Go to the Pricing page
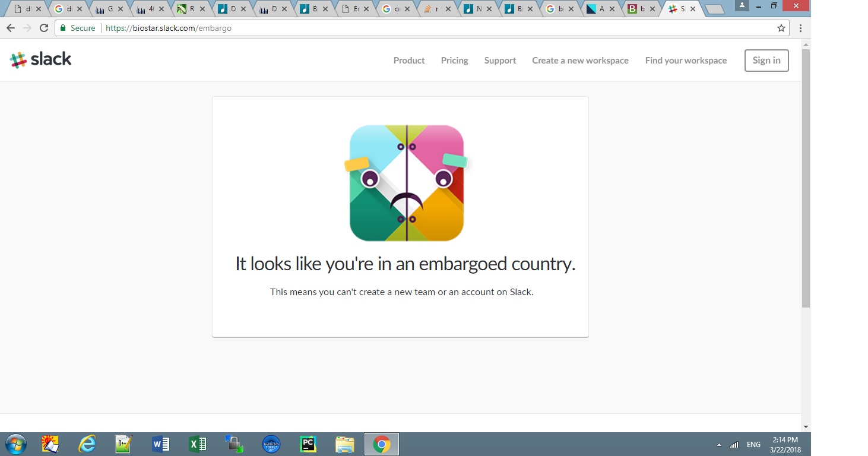 pyautogui.click(x=455, y=61)
